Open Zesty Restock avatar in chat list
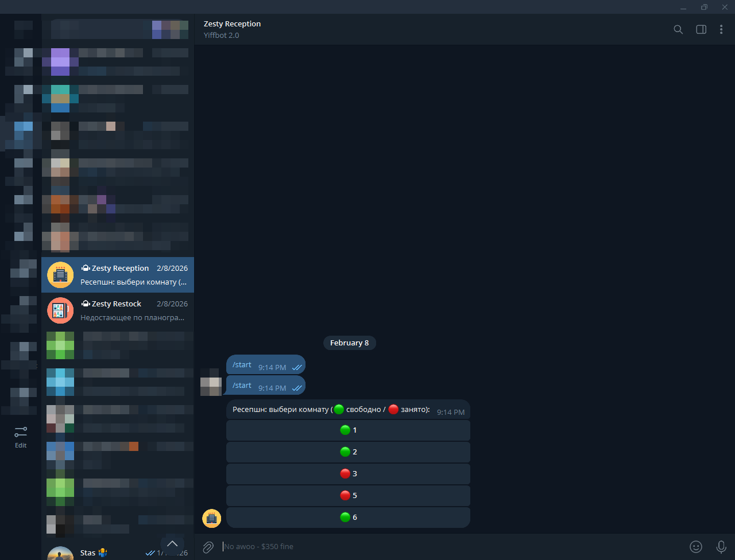The width and height of the screenshot is (735, 560). [60, 310]
